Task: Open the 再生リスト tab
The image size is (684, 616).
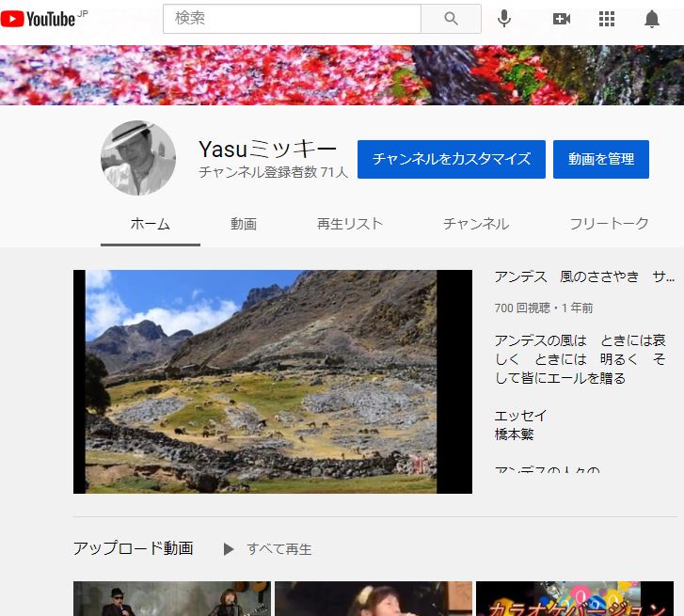Action: click(x=350, y=224)
